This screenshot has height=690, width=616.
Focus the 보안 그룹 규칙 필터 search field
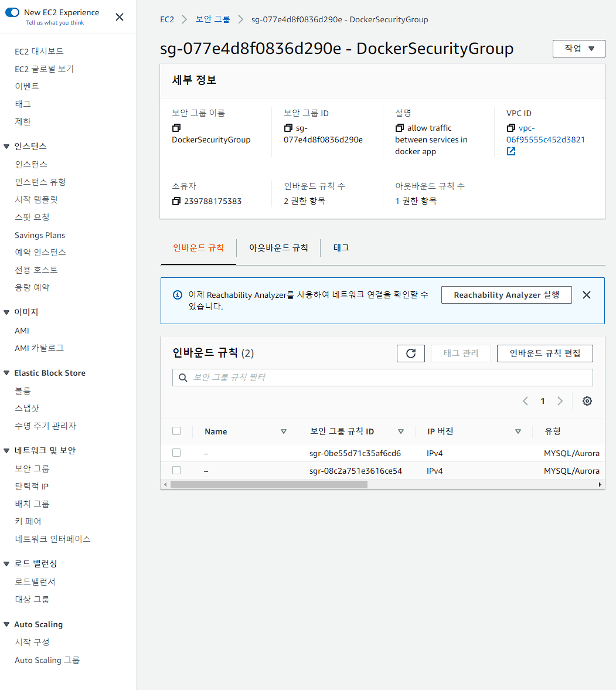click(x=382, y=378)
